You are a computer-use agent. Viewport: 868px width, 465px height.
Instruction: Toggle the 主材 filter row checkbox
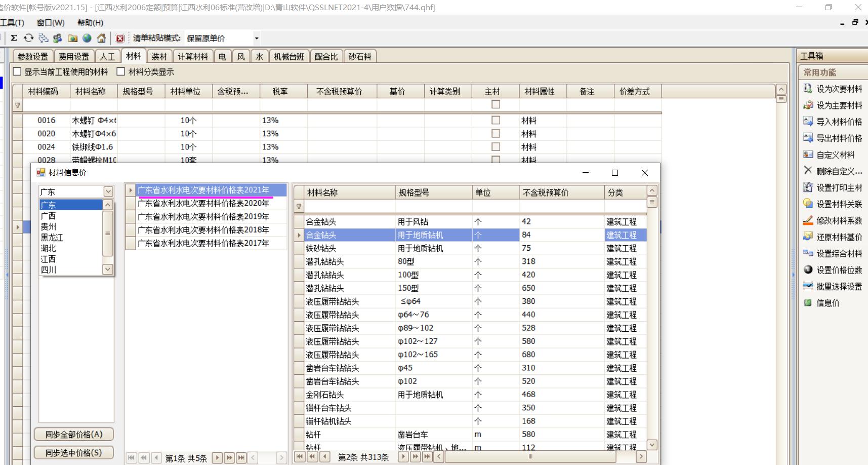pyautogui.click(x=495, y=104)
